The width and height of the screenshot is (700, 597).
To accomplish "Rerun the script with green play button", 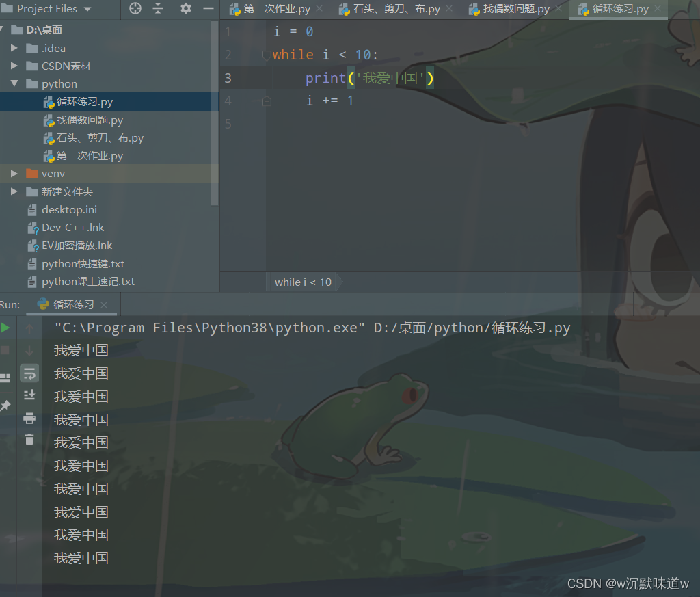I will coord(5,328).
